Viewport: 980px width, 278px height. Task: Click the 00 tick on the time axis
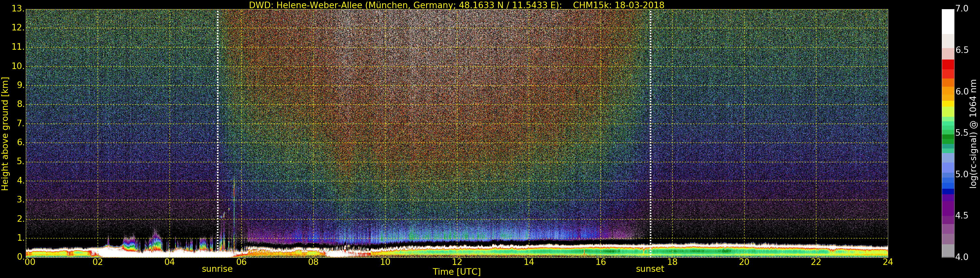30,262
